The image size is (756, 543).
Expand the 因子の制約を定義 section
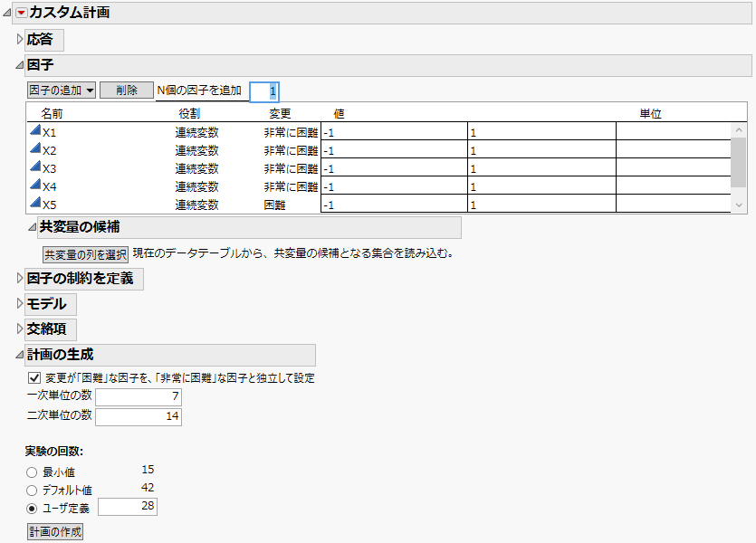pyautogui.click(x=18, y=280)
